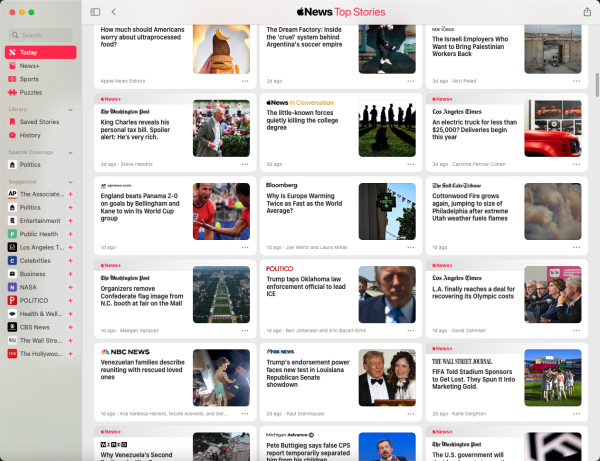600x461 pixels.
Task: Follow Entertainment with plus button
Action: point(70,221)
